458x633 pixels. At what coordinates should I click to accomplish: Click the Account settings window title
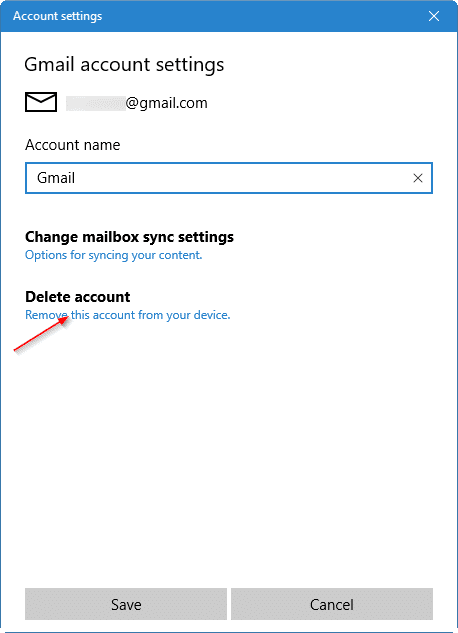click(58, 16)
